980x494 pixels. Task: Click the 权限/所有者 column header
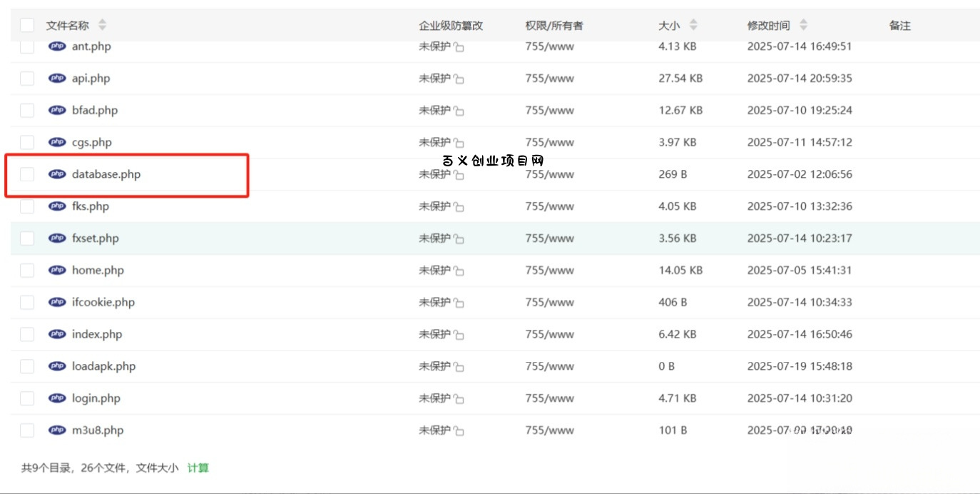[x=554, y=26]
